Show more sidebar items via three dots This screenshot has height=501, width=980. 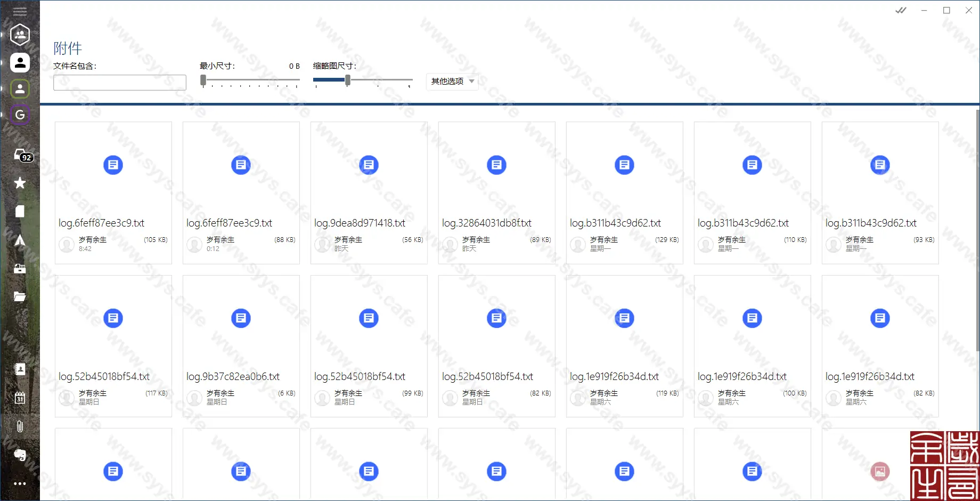click(20, 484)
